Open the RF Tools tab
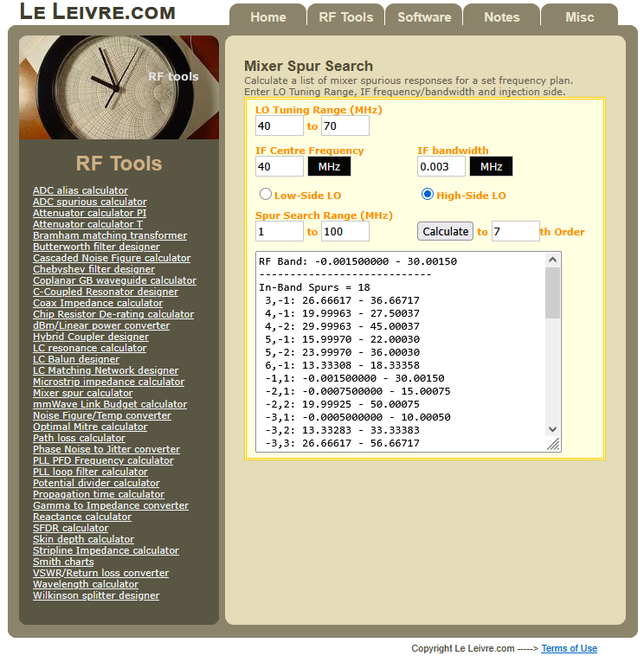 [x=345, y=16]
